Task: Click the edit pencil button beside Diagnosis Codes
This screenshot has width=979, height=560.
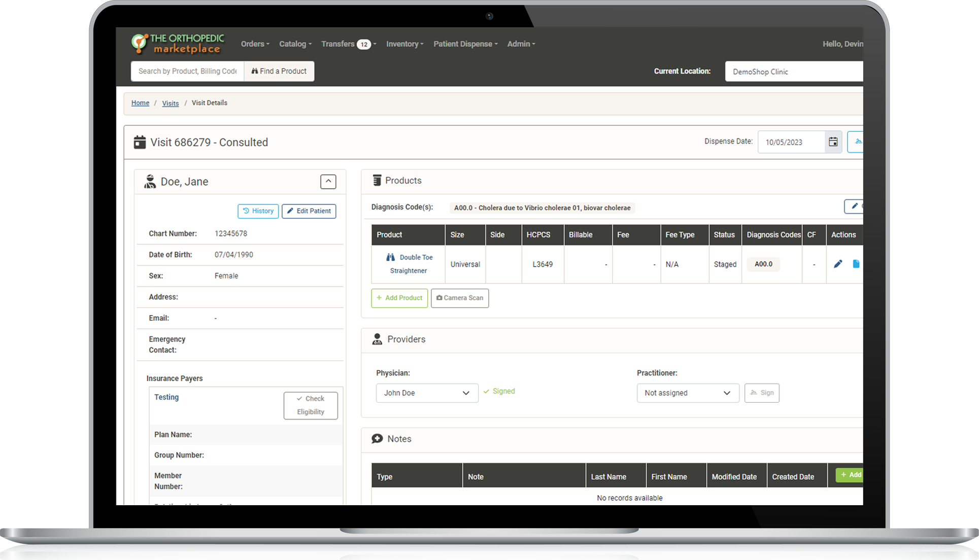Action: coord(855,206)
